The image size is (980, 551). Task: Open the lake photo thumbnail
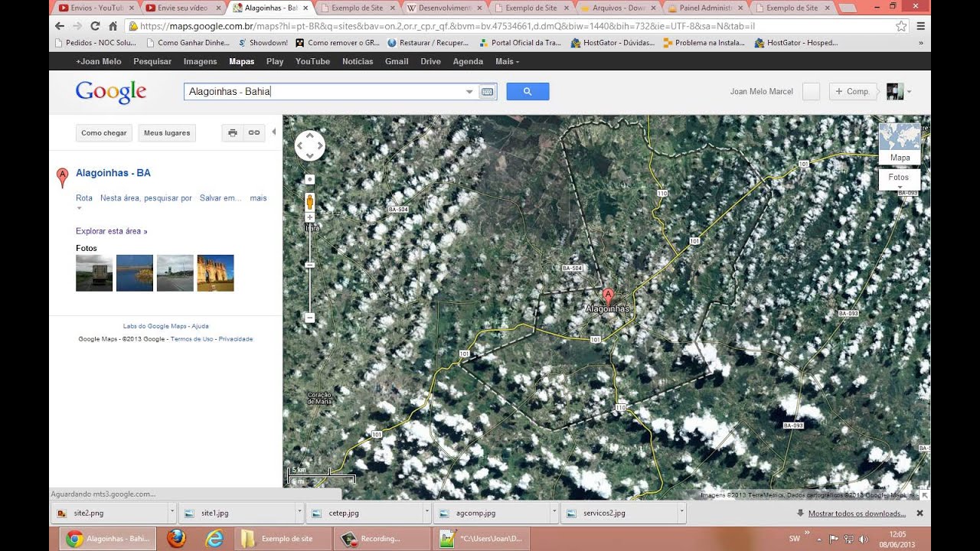point(135,273)
